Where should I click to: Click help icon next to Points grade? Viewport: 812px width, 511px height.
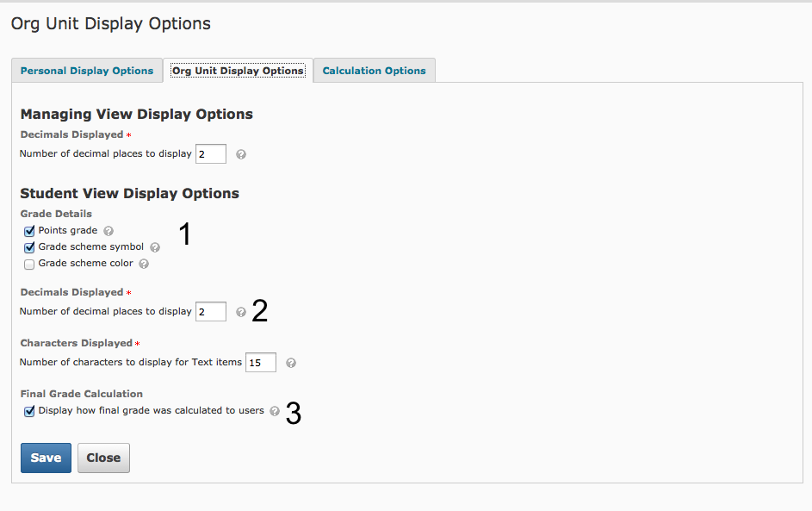108,231
